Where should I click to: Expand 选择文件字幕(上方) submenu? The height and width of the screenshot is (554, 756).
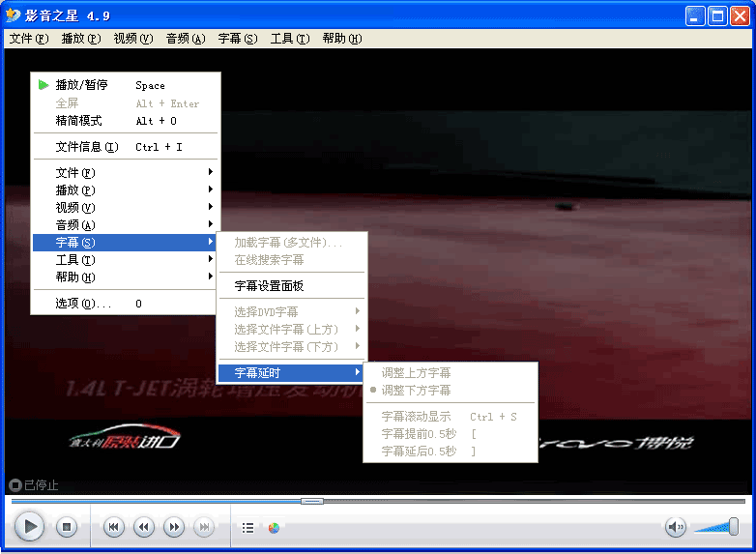[x=292, y=330]
